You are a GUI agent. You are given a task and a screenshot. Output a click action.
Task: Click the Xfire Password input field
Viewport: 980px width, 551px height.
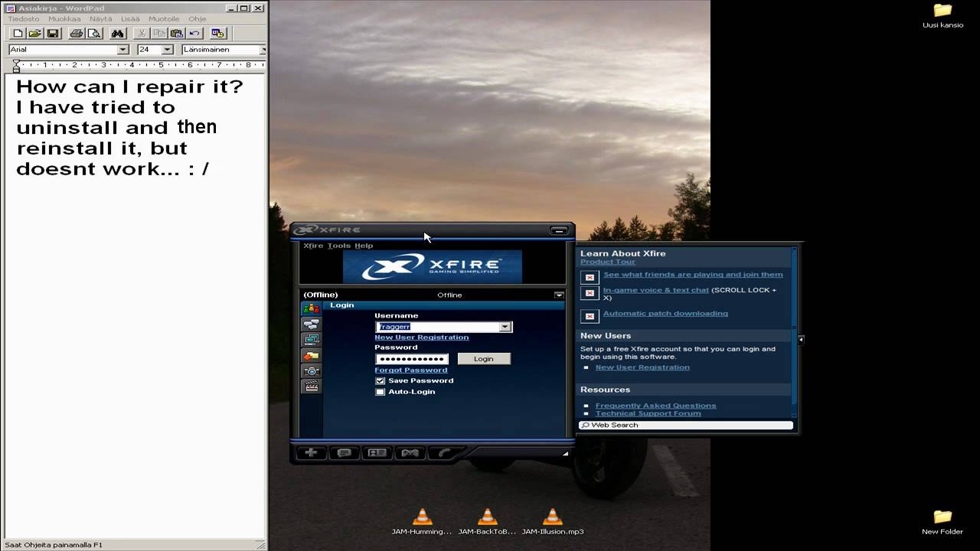412,359
